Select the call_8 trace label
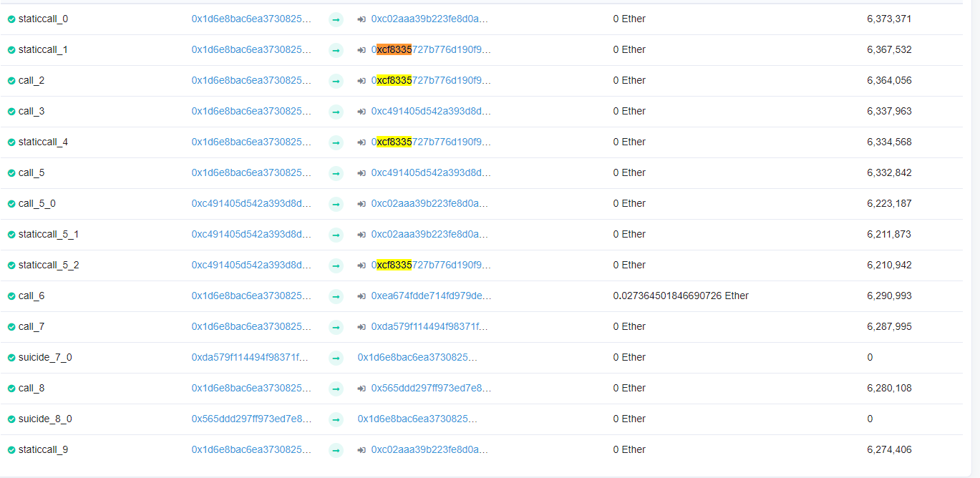The width and height of the screenshot is (980, 478). point(31,389)
